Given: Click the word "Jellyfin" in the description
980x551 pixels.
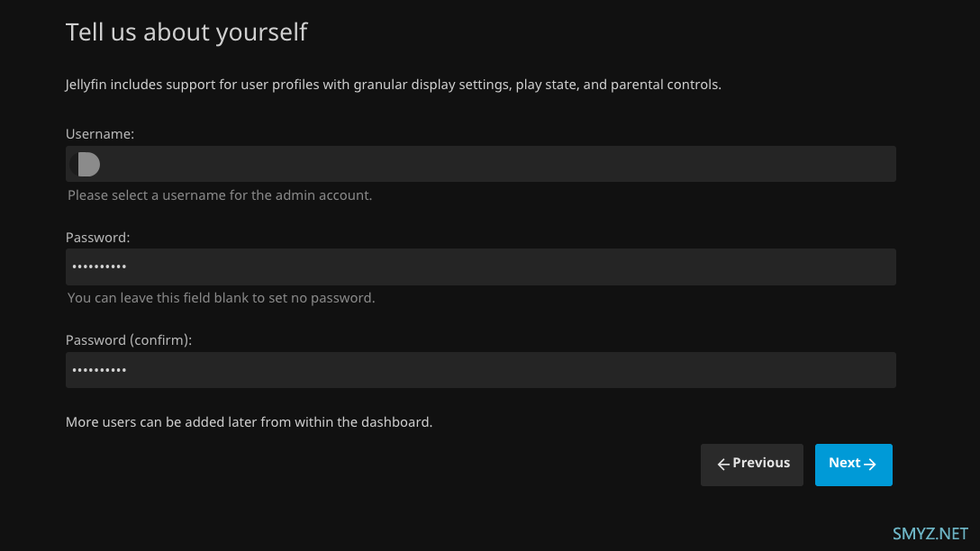Looking at the screenshot, I should pos(86,85).
